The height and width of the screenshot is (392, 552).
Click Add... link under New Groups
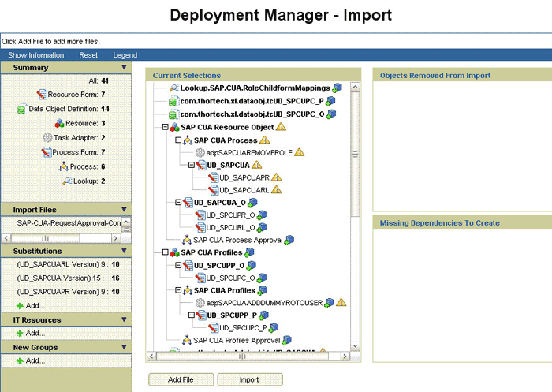pos(35,360)
